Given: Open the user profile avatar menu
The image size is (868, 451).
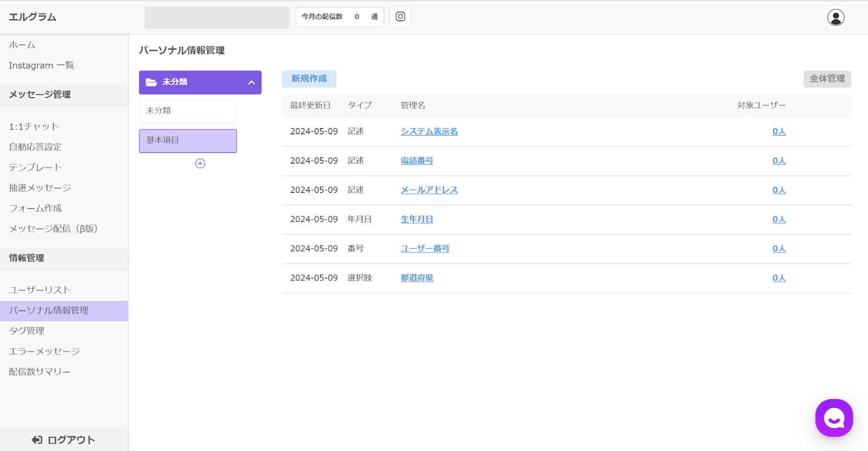Looking at the screenshot, I should pyautogui.click(x=835, y=17).
